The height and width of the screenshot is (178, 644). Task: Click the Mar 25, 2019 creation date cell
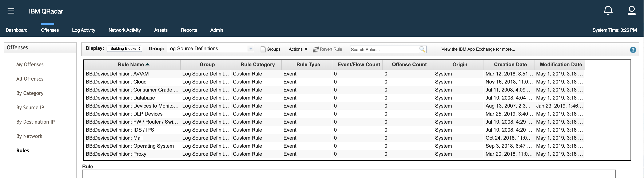pos(509,114)
